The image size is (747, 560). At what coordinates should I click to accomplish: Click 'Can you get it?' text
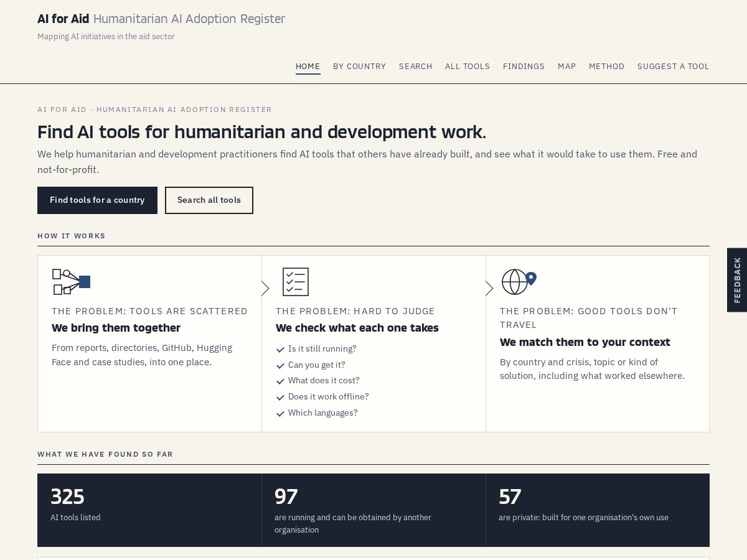tap(317, 365)
